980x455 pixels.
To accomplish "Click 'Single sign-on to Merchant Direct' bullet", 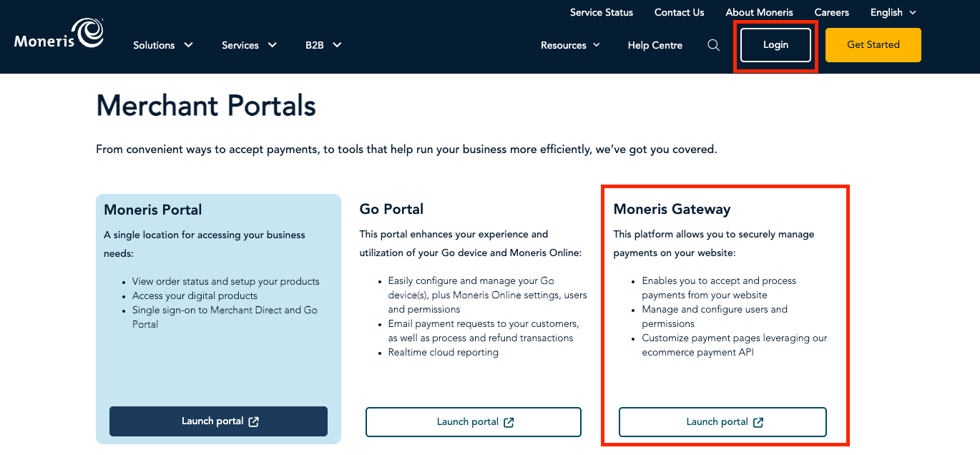I will click(225, 317).
